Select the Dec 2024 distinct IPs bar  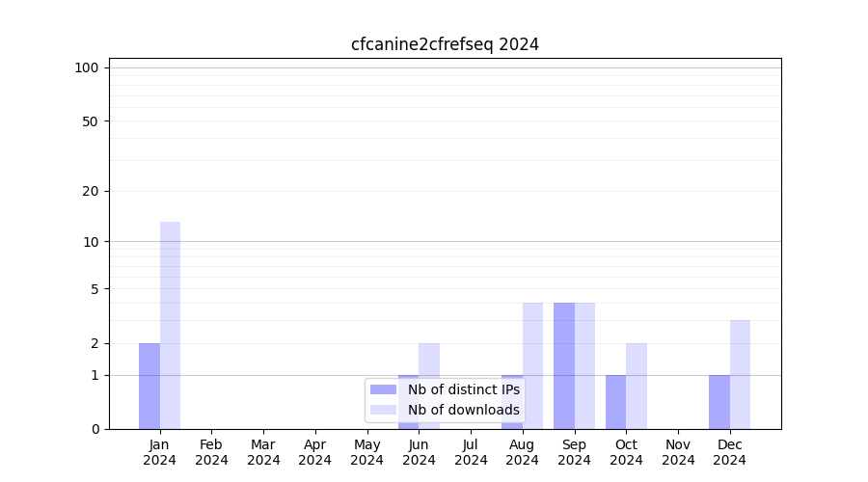pos(719,401)
